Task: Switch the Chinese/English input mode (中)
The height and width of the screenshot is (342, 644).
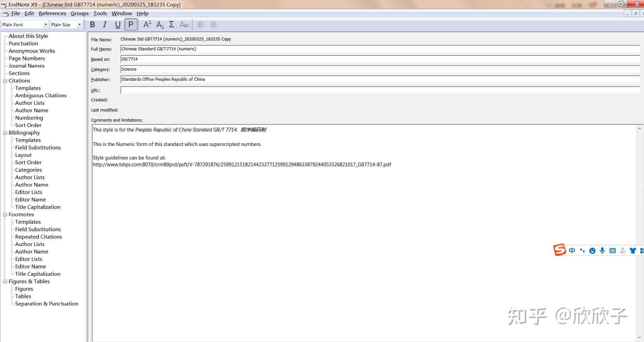Action: click(572, 250)
